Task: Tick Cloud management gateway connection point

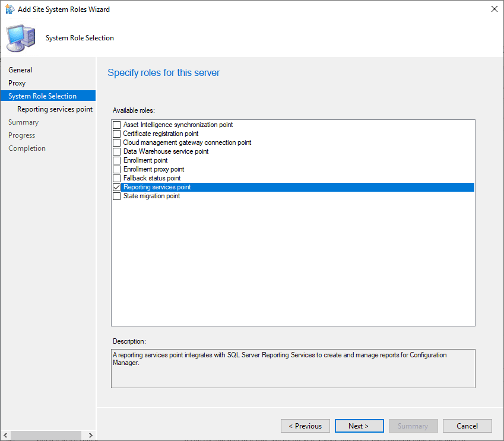Action: 117,143
